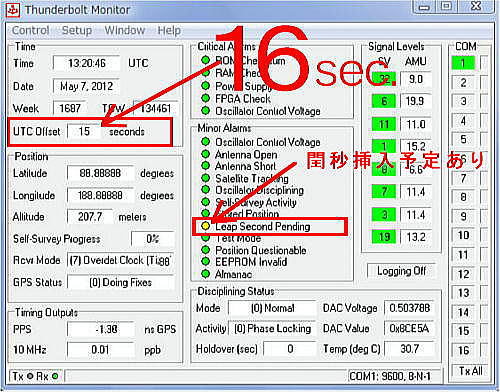Click the Logging Off button

[x=402, y=271]
